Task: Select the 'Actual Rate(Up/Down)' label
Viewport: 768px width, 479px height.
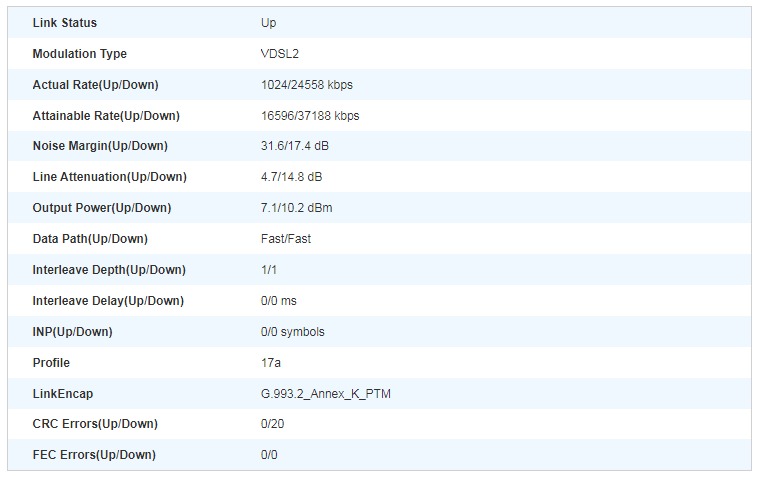Action: coord(96,85)
